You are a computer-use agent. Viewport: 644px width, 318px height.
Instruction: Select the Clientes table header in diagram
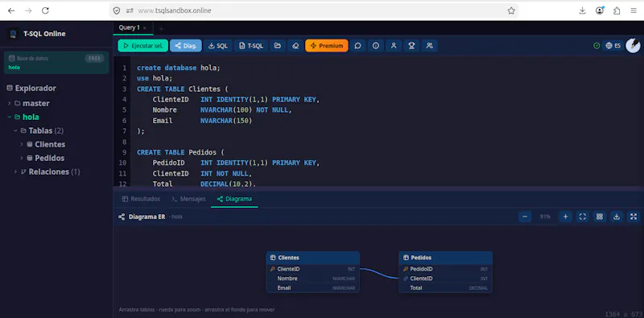(313, 258)
